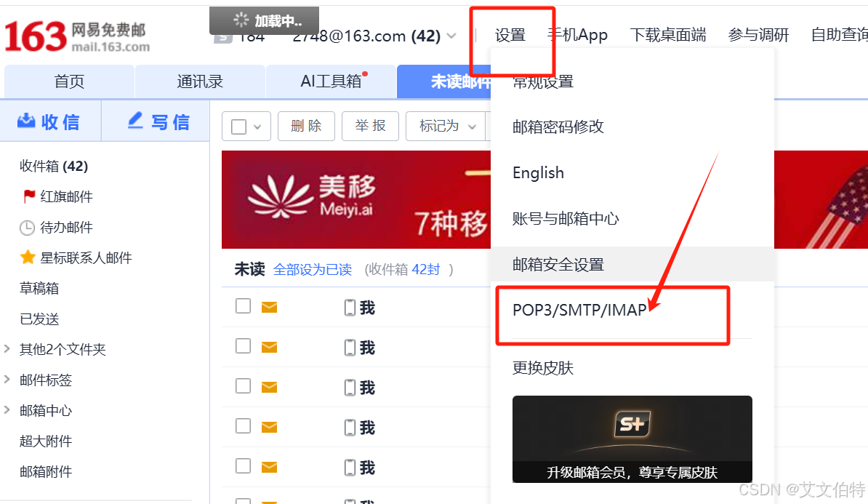Click the 163 mail logo
This screenshot has width=868, height=504.
pyautogui.click(x=77, y=36)
